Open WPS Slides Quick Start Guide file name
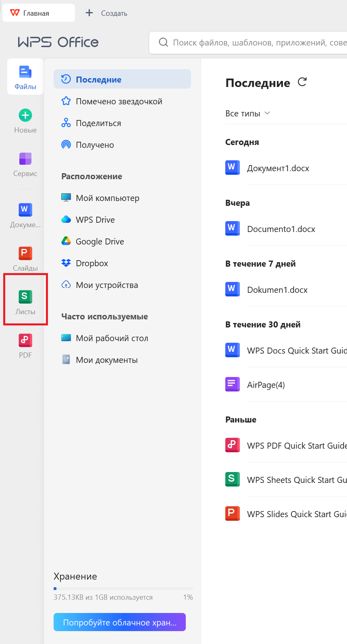The height and width of the screenshot is (644, 347). pos(297,514)
